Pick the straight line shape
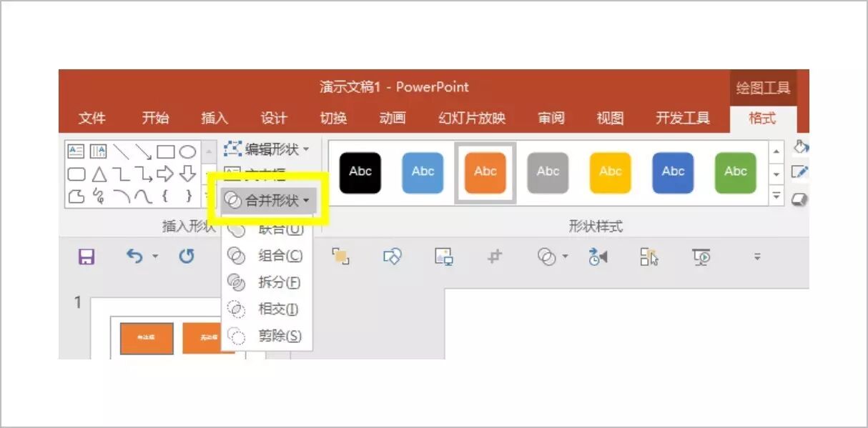Screen dimensions: 868x428 point(121,151)
